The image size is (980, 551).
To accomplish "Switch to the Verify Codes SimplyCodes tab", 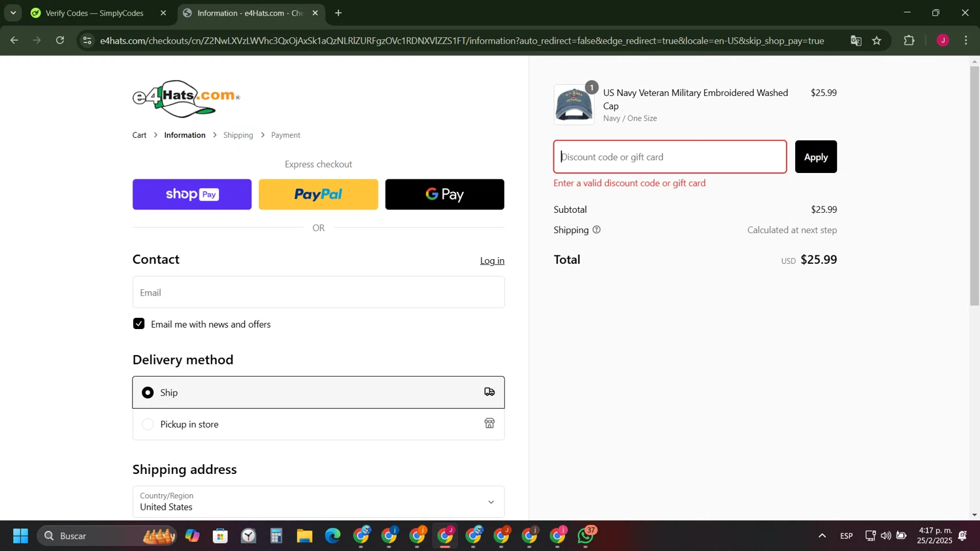I will click(x=94, y=13).
